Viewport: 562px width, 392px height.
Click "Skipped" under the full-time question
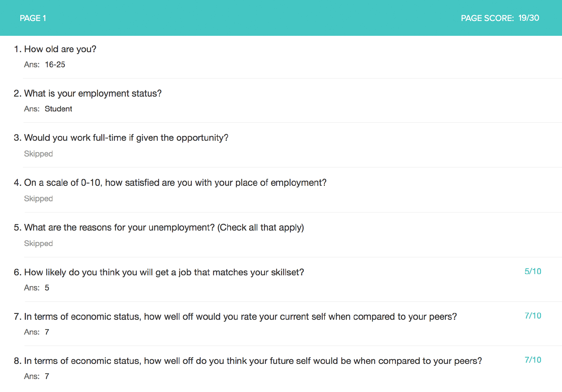pyautogui.click(x=38, y=154)
